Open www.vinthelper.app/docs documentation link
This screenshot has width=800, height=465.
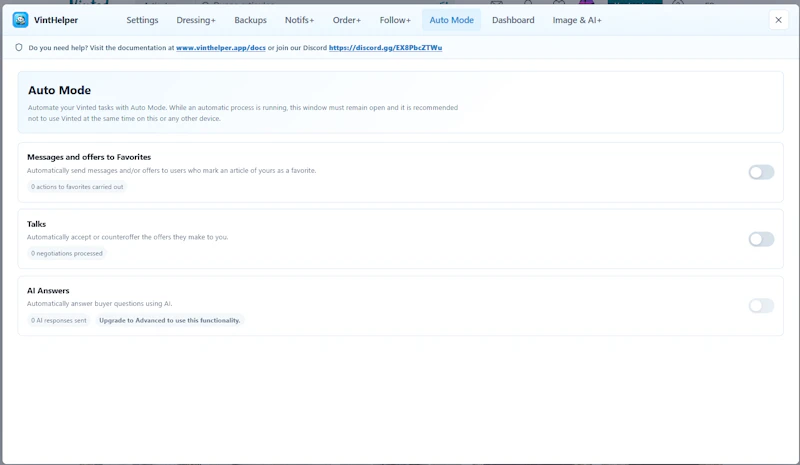pos(221,47)
